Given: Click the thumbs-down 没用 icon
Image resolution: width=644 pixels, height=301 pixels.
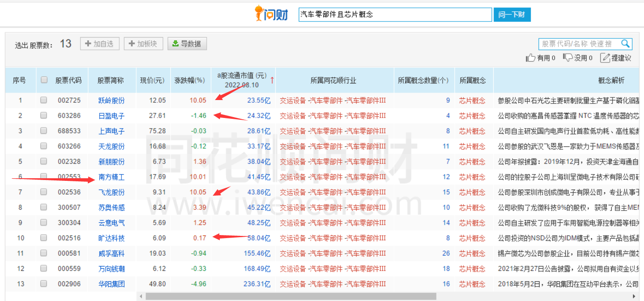Looking at the screenshot, I should pos(568,58).
